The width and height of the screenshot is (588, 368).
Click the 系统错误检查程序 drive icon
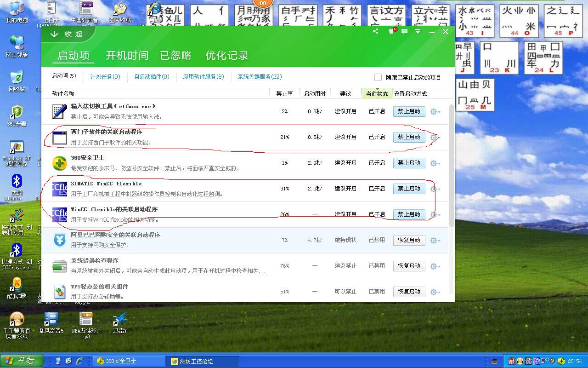pos(60,266)
